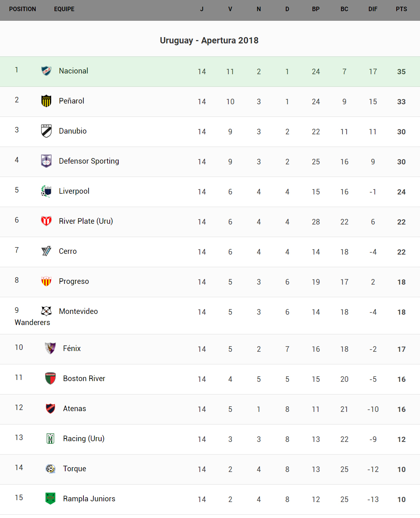Click the Racing (Uru) crest icon
This screenshot has height=518, width=420.
[50, 438]
